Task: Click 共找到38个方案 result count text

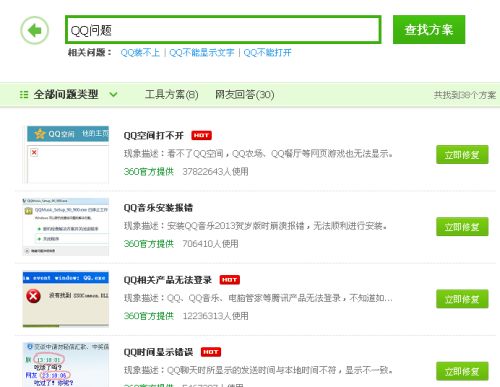Action: click(x=465, y=95)
